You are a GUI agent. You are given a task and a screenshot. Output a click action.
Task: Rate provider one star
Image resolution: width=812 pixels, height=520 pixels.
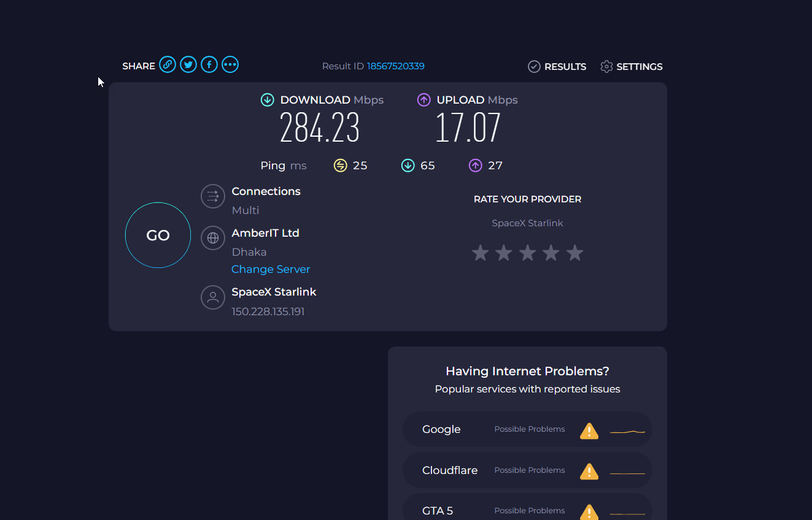(480, 253)
